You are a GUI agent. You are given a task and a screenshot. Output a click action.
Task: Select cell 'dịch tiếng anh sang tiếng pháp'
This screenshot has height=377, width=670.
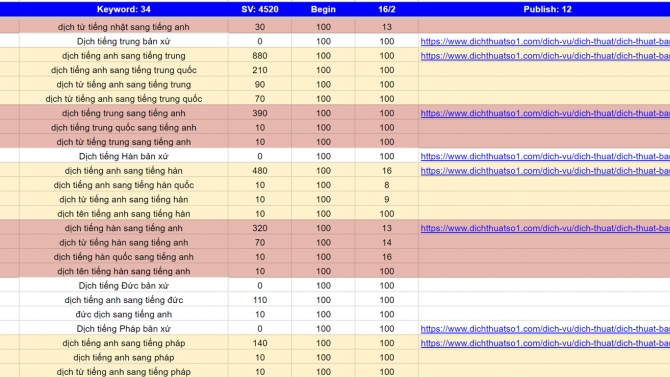(123, 343)
